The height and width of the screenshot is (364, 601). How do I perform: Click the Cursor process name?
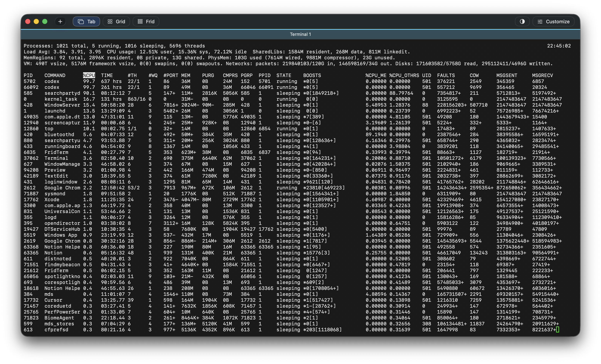(x=53, y=300)
